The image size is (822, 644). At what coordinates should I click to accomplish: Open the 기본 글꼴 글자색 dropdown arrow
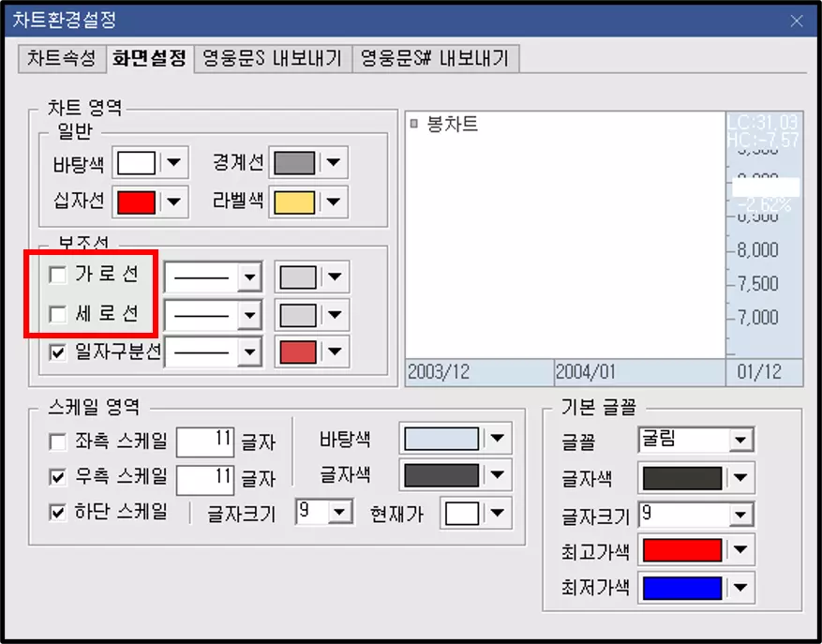tap(740, 478)
